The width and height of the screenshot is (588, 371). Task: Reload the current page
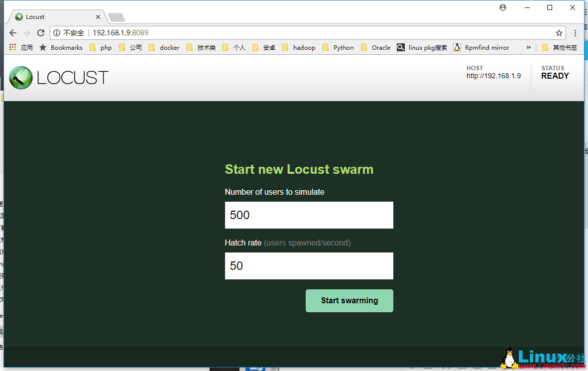(41, 33)
